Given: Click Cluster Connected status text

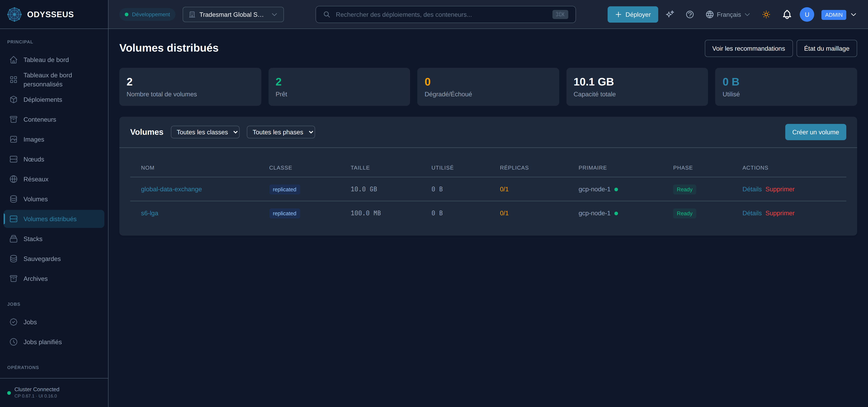Looking at the screenshot, I should 37,389.
